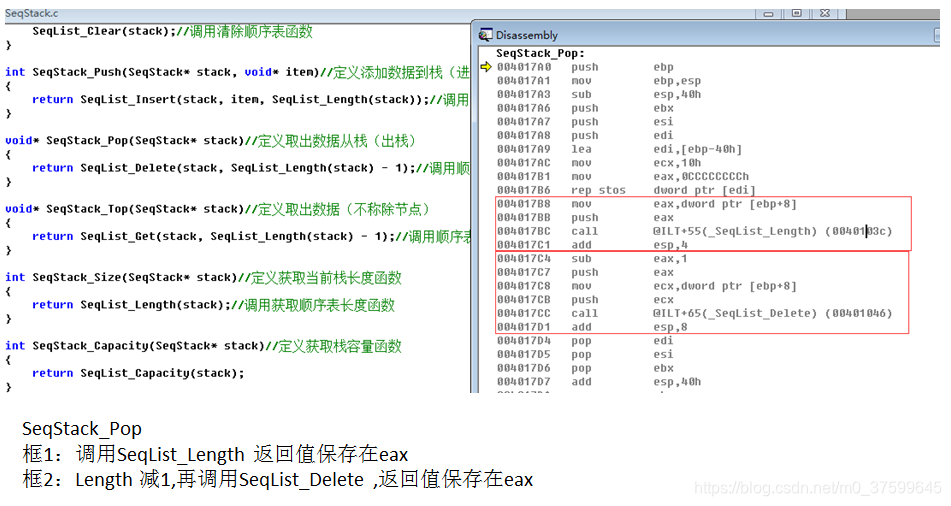Viewport: 951px width, 506px height.
Task: Click address 004017A0 push ebp line
Action: click(x=585, y=67)
